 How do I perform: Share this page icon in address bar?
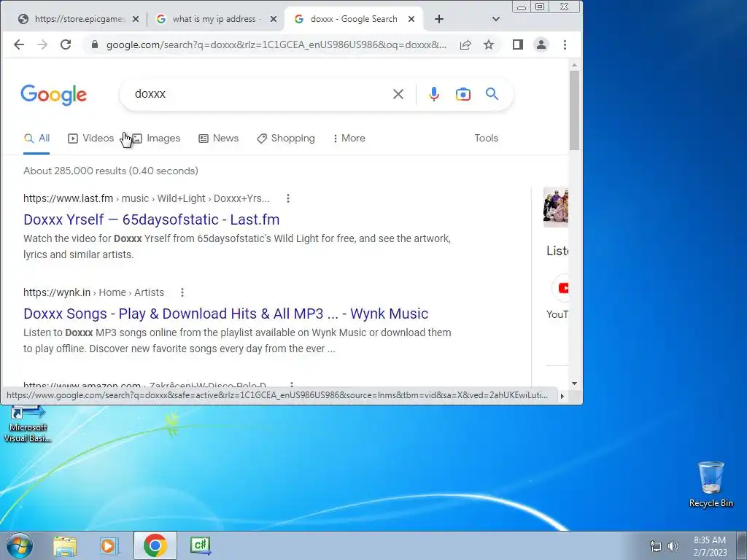click(x=465, y=44)
